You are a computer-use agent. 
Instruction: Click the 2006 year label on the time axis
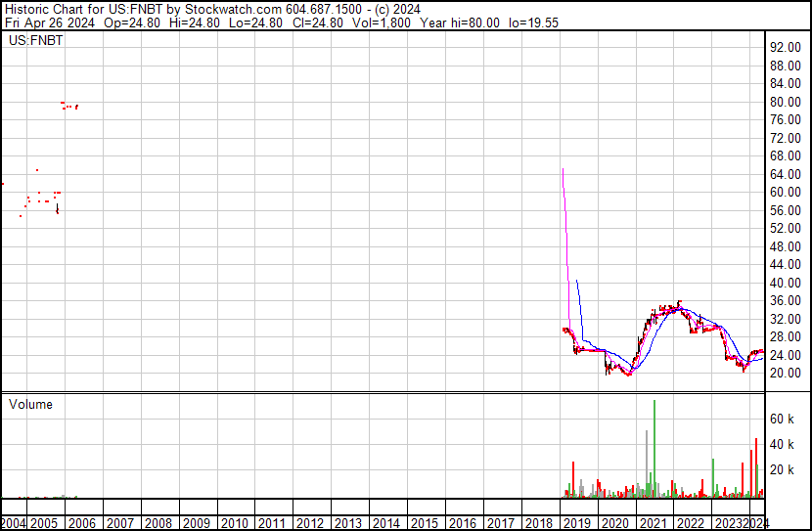point(82,523)
